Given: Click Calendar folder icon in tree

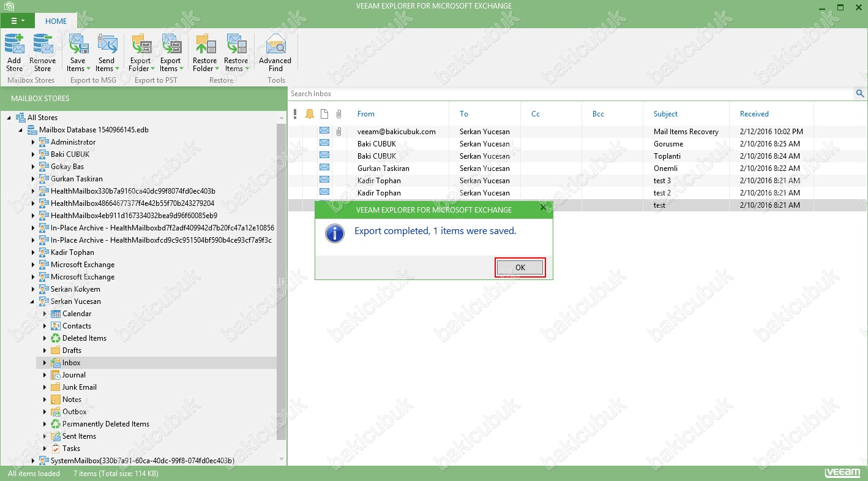Looking at the screenshot, I should 56,314.
